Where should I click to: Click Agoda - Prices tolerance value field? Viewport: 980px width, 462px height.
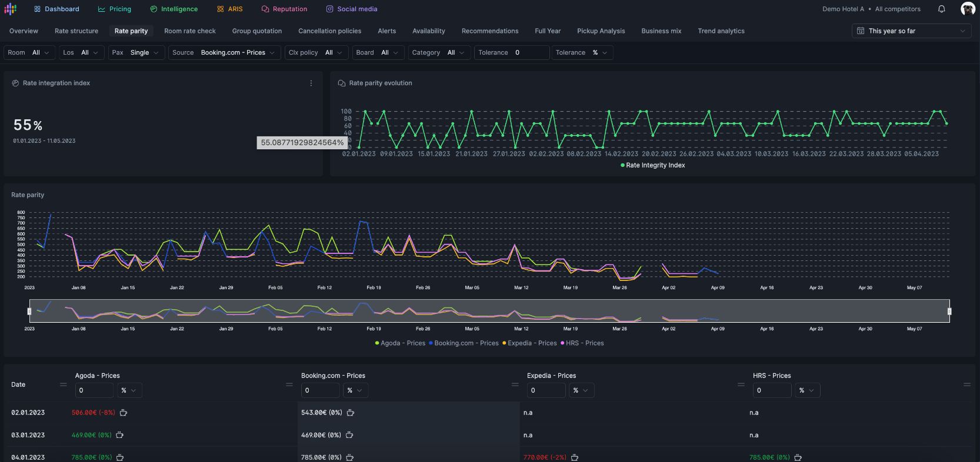pos(94,390)
